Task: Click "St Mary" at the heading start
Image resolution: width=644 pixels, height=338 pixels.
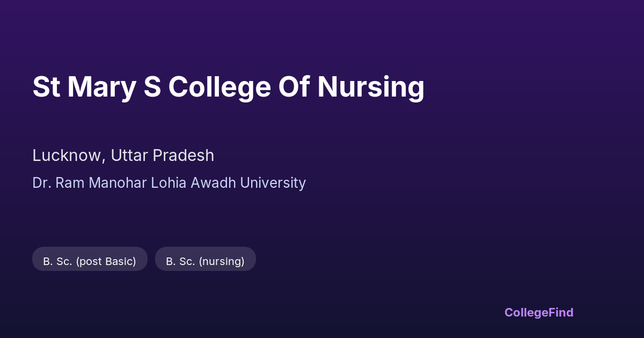Action: coord(83,87)
